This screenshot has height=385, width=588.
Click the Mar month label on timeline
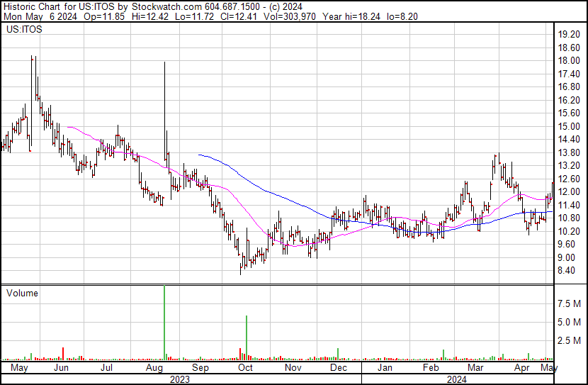[475, 369]
